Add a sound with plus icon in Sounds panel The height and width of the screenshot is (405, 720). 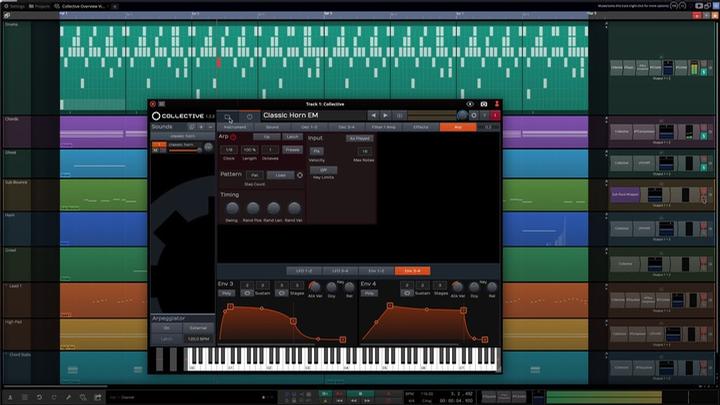click(x=201, y=127)
